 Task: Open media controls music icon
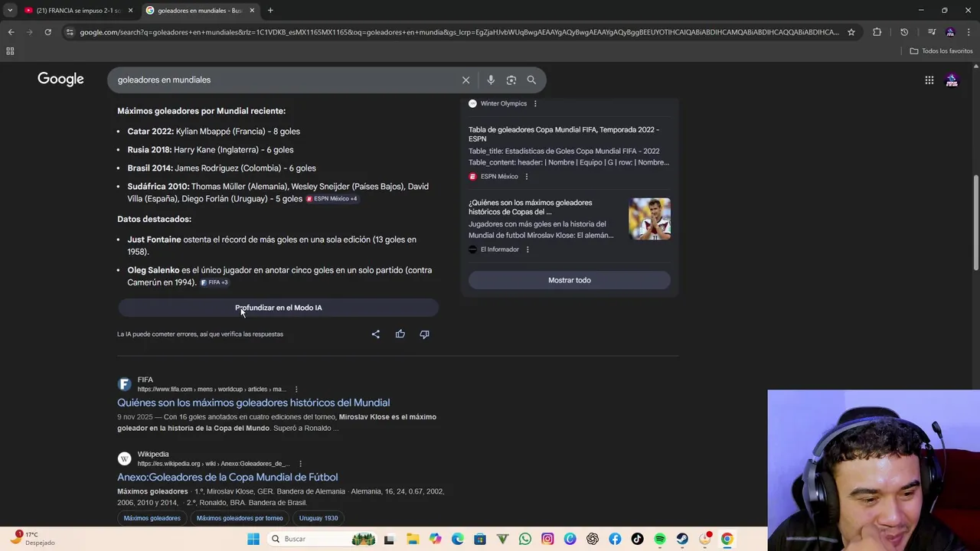pos(931,32)
